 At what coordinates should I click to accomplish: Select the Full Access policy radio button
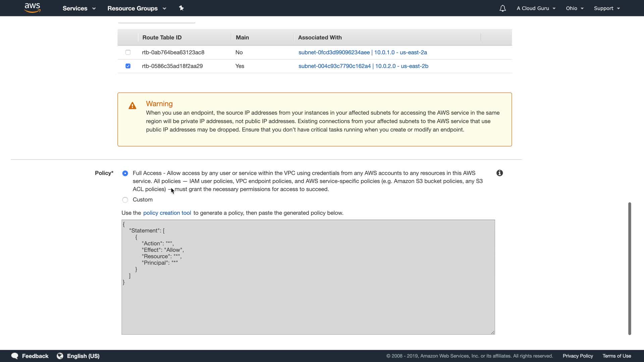click(125, 173)
